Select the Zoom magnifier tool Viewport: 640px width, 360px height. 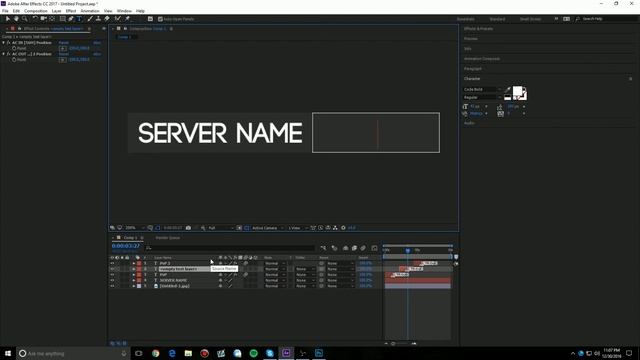click(x=25, y=19)
